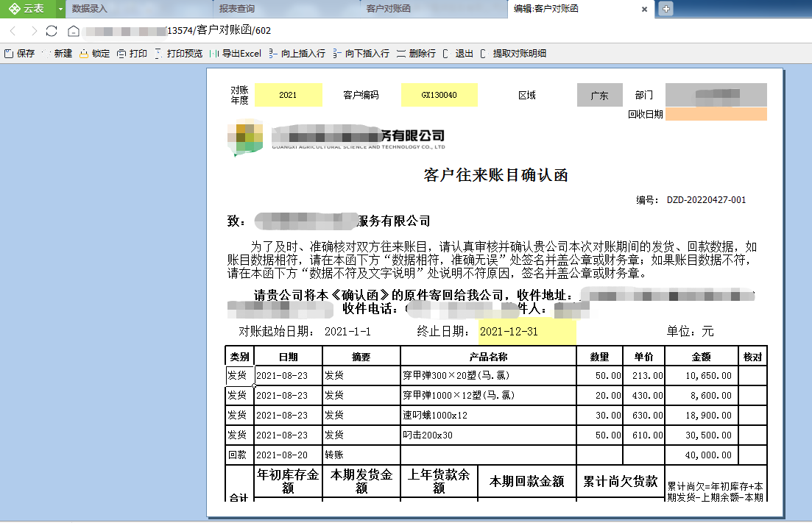Click the 退出 exit toolbar icon

tap(447, 53)
